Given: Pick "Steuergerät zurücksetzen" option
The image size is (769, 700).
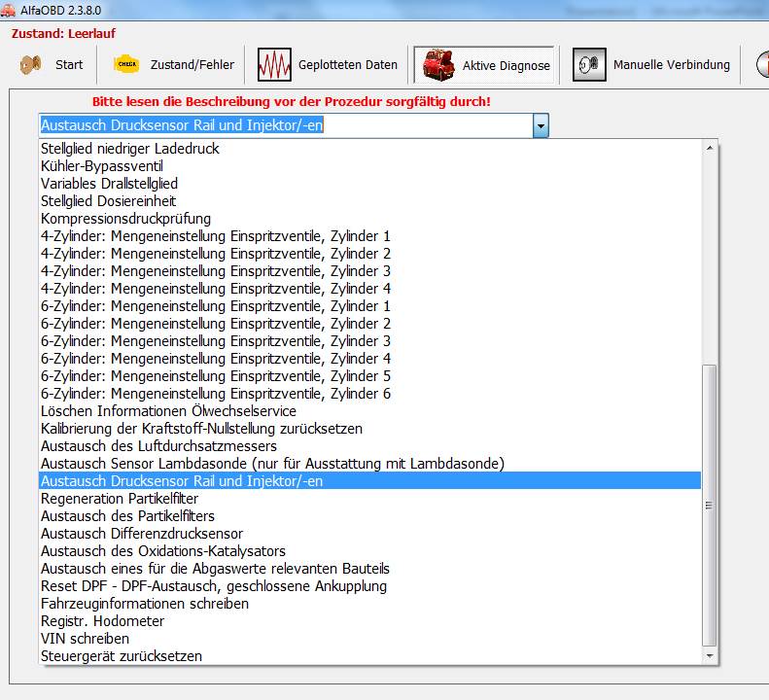Looking at the screenshot, I should pos(122,656).
